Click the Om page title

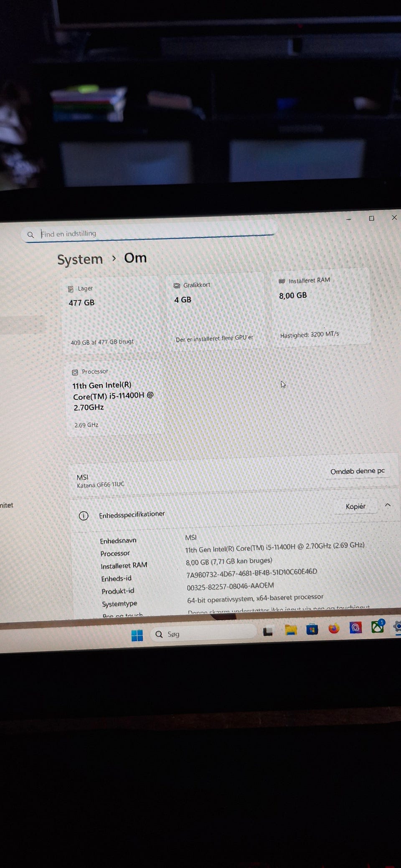coord(135,258)
